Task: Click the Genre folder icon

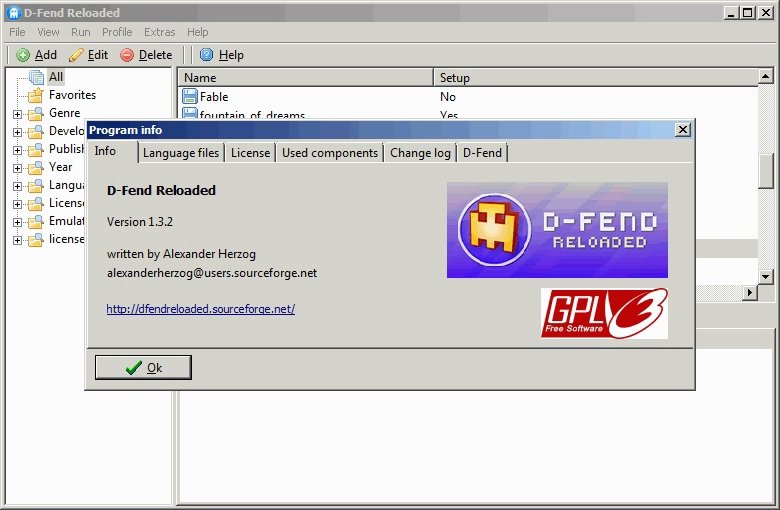Action: [x=36, y=114]
